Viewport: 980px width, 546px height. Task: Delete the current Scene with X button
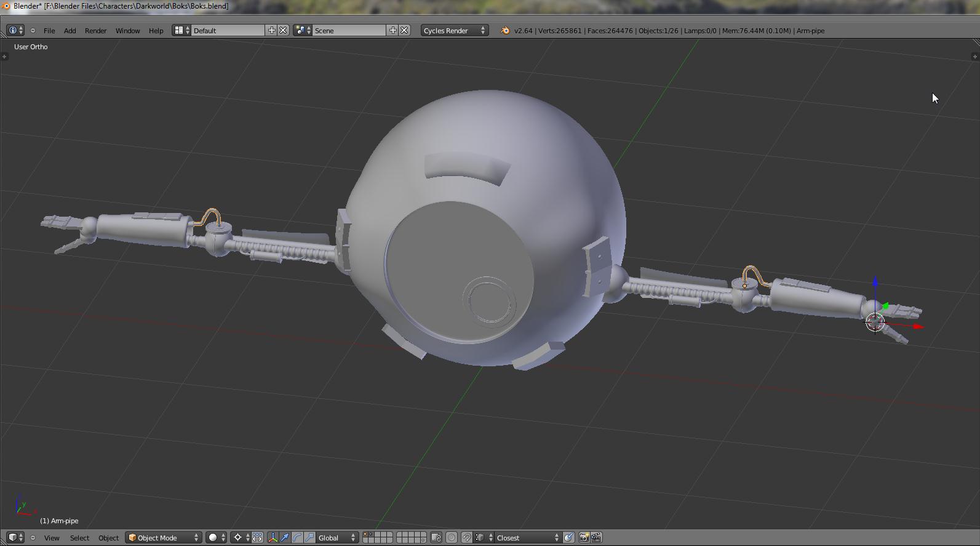(x=404, y=31)
